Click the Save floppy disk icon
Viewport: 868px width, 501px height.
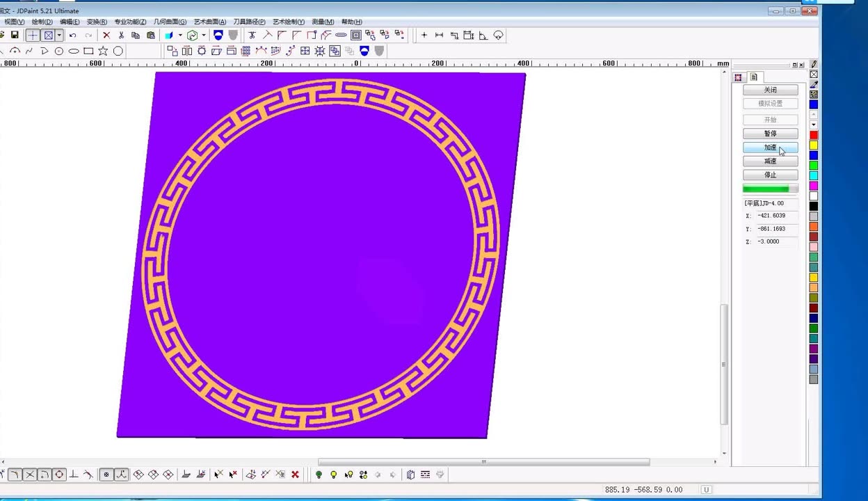(x=14, y=35)
